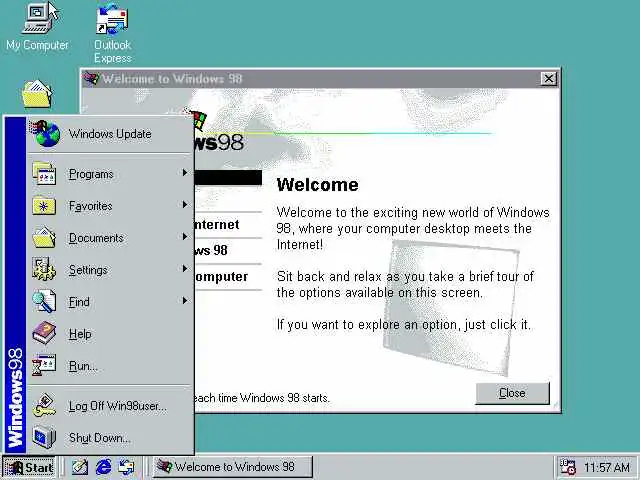Open the Internet option in Welcome window
This screenshot has width=640, height=480.
tap(228, 224)
